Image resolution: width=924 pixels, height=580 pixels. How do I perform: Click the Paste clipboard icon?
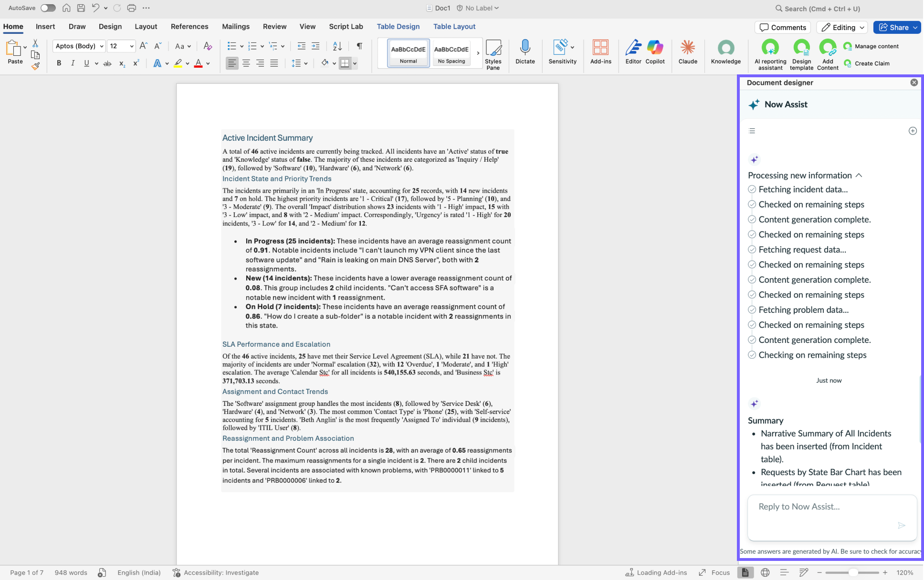(x=13, y=48)
